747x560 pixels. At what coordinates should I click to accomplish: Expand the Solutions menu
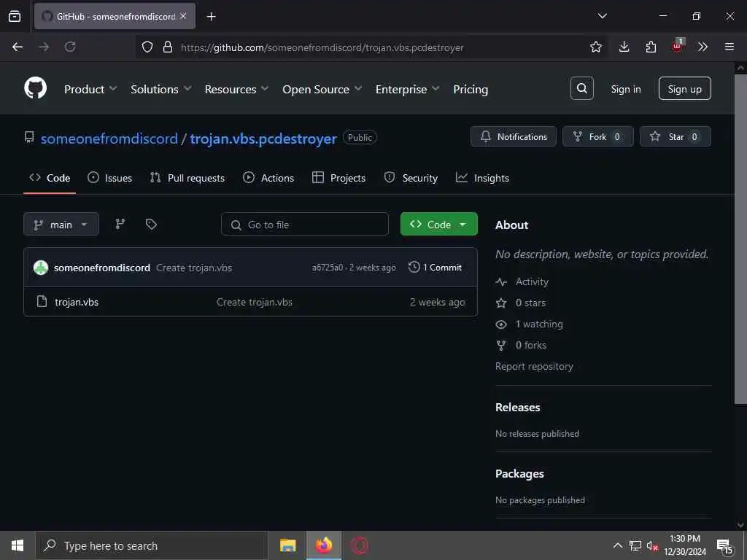160,89
